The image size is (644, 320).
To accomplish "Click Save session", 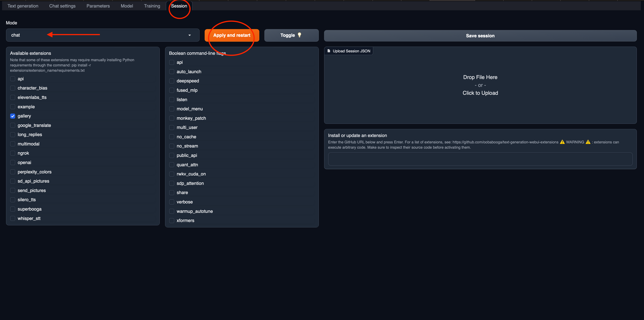I will [x=480, y=35].
